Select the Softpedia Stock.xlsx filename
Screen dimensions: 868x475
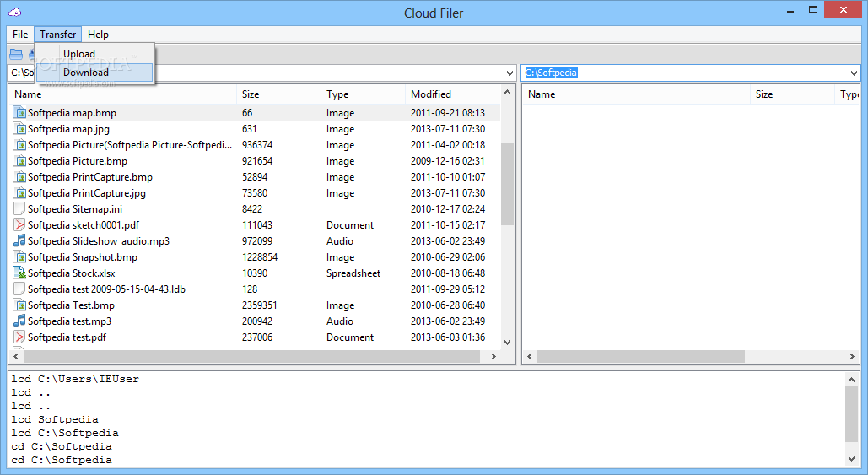pos(72,273)
